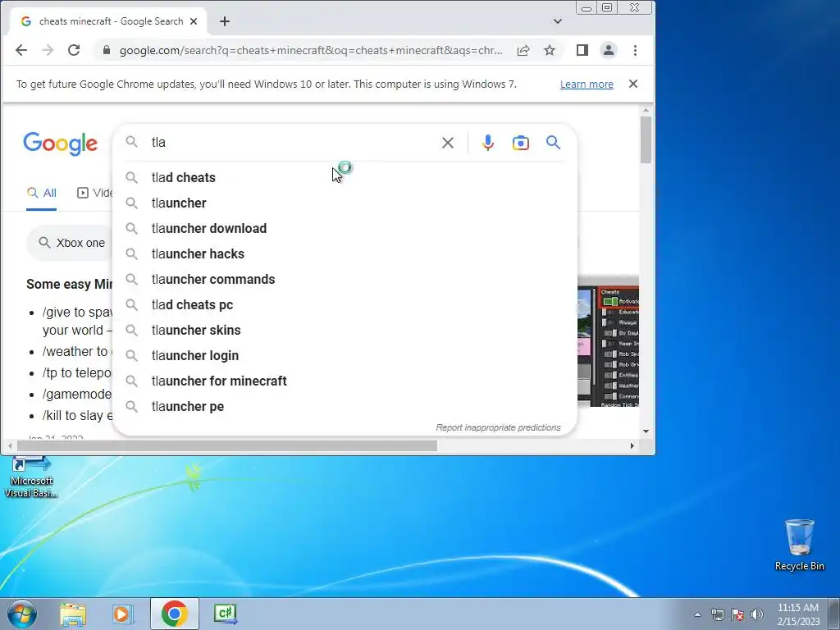Switch to the All results tab
Image resolution: width=840 pixels, height=630 pixels.
[x=42, y=193]
